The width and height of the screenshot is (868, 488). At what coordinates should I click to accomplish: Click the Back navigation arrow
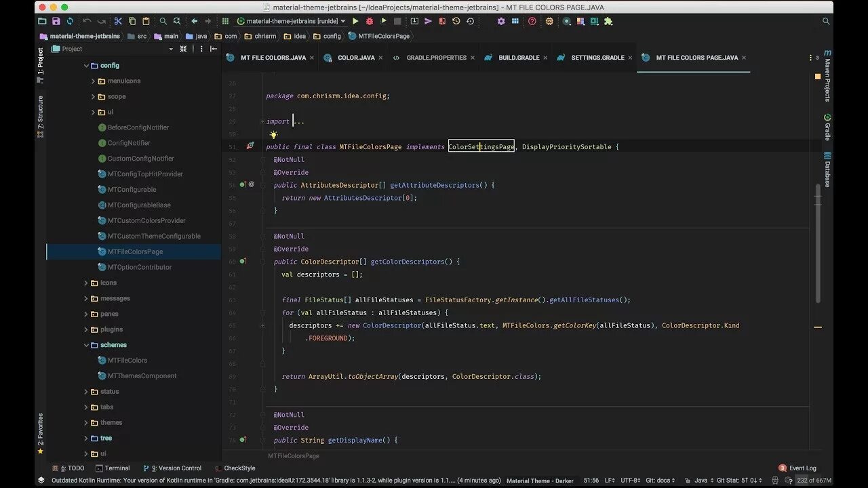(195, 21)
